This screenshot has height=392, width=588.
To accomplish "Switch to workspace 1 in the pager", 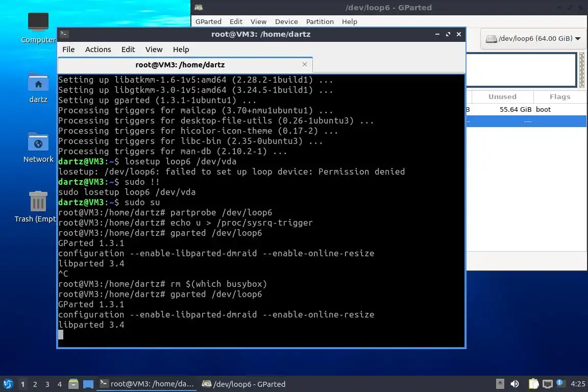I will click(23, 384).
